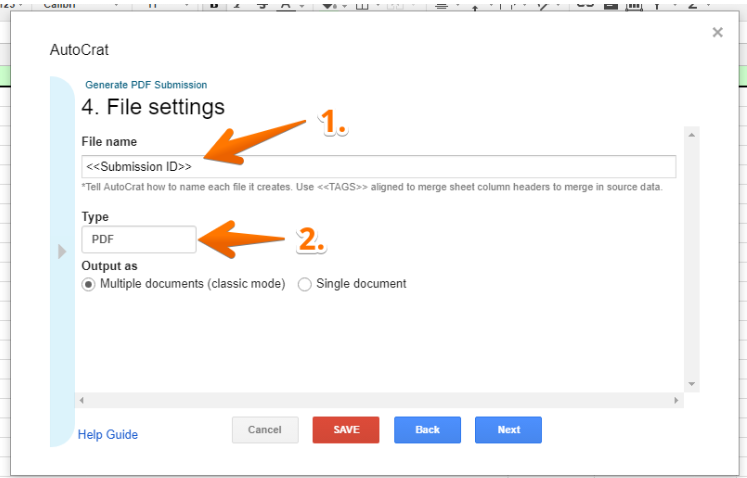The height and width of the screenshot is (478, 747).
Task: Click the horizontal scrollbar right arrow
Action: [x=676, y=400]
